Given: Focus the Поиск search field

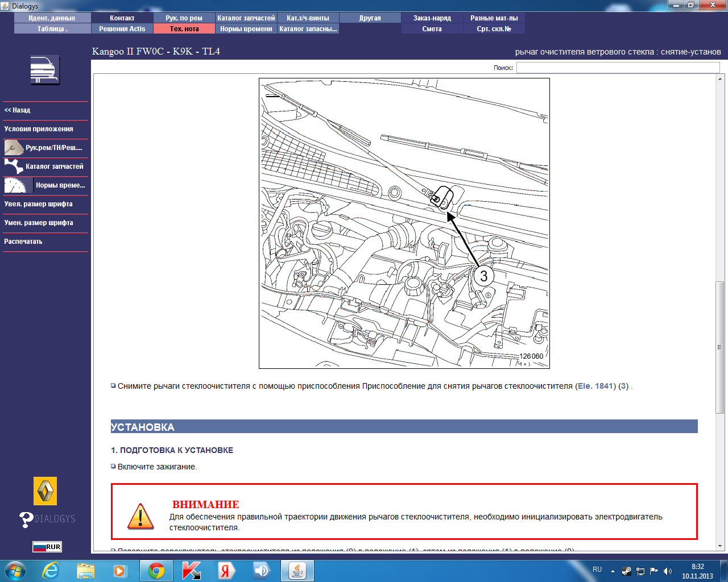Looking at the screenshot, I should (618, 68).
